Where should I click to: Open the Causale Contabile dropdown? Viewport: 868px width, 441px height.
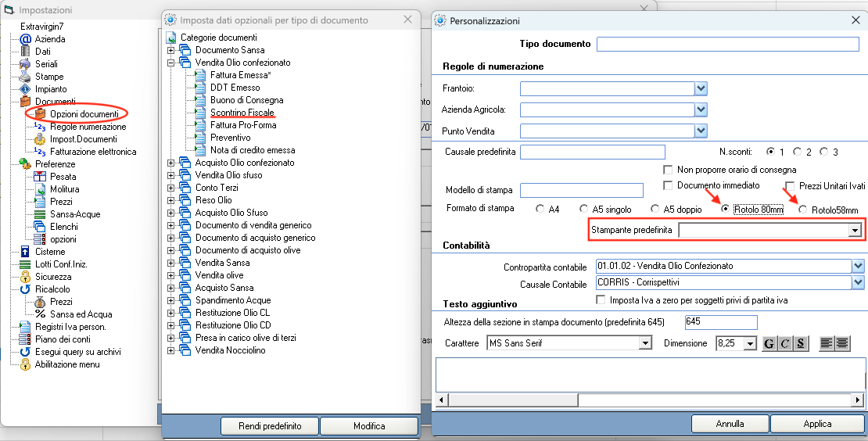[858, 283]
